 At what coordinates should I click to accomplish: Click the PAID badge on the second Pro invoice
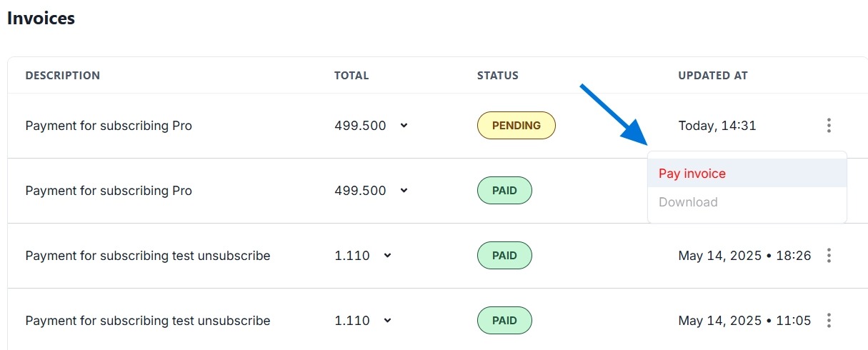pos(504,191)
